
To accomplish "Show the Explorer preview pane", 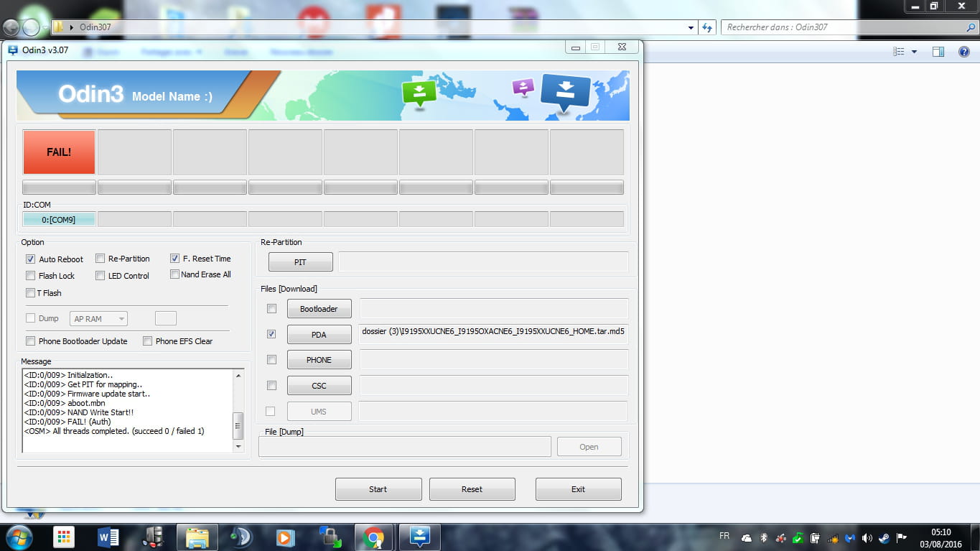I will (x=938, y=52).
